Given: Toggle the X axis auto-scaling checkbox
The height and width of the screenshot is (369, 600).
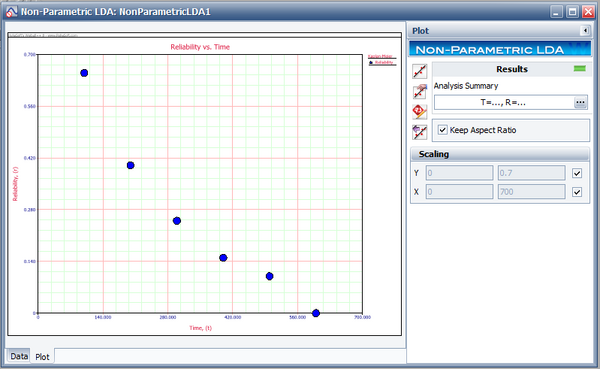Looking at the screenshot, I should point(577,192).
